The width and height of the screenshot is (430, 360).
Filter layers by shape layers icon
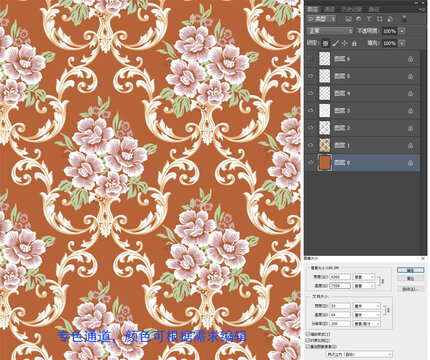coord(379,19)
